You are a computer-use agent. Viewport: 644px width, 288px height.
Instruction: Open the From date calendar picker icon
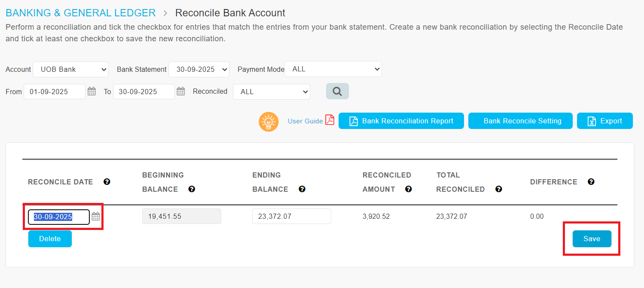pos(92,91)
